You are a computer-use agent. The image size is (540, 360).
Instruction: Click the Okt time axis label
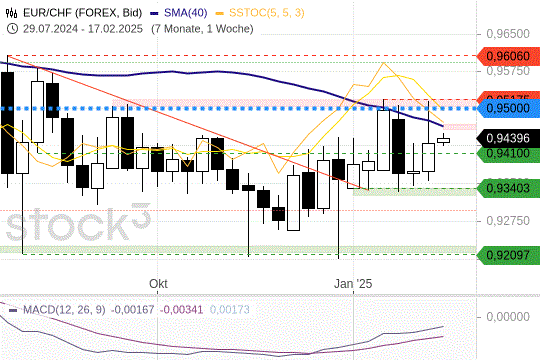[x=158, y=284]
